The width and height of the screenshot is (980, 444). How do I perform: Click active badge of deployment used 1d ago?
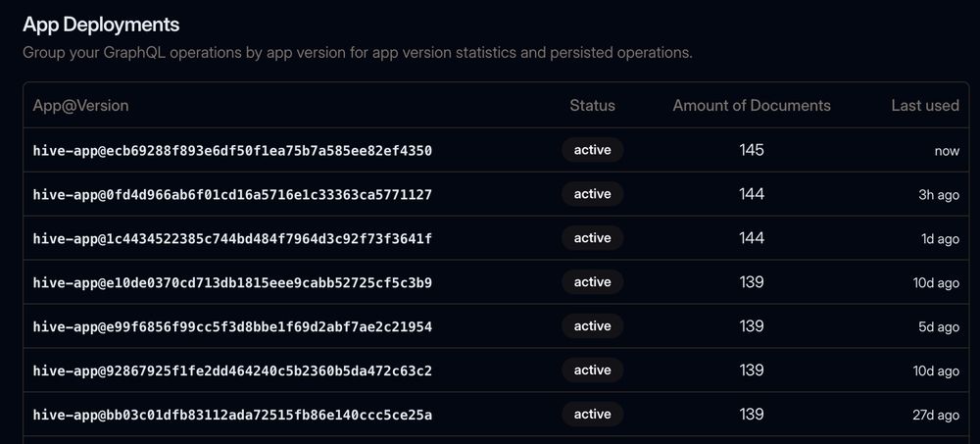coord(593,238)
